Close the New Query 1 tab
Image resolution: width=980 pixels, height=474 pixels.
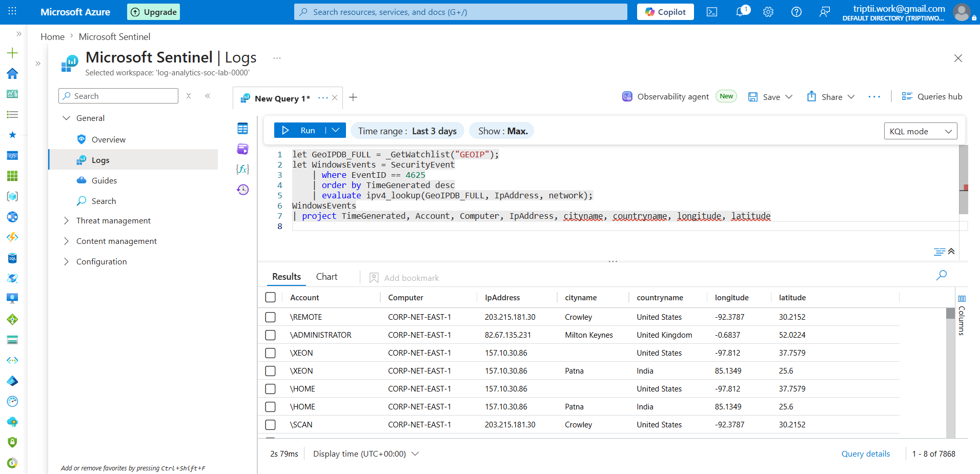pyautogui.click(x=335, y=98)
